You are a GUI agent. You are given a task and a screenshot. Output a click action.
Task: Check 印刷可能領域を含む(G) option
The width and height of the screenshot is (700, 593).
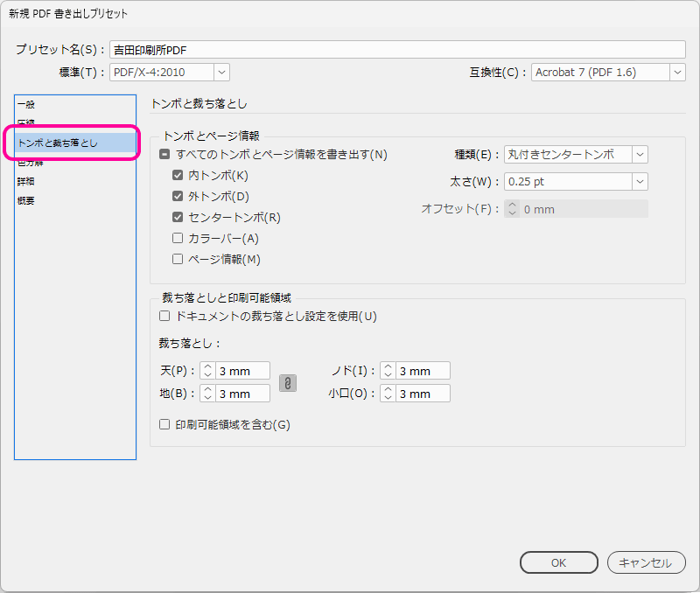(164, 424)
